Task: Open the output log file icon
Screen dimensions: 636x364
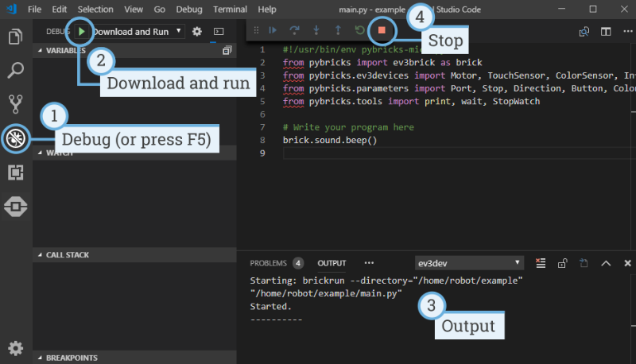Action: click(584, 263)
